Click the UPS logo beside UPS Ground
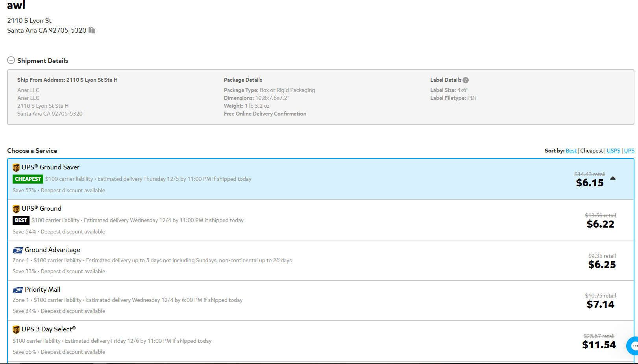 click(x=16, y=209)
